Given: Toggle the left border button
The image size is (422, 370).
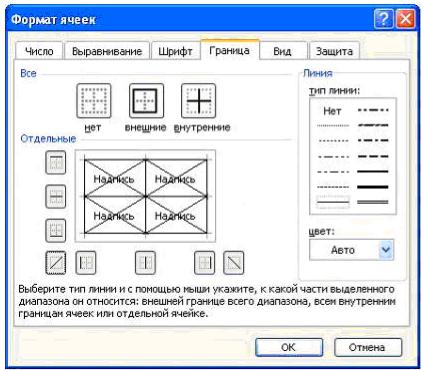Looking at the screenshot, I should tap(86, 263).
